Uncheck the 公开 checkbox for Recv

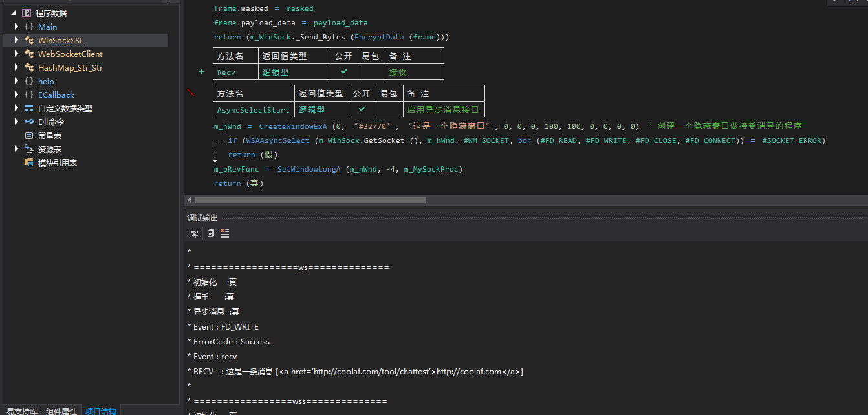point(343,72)
